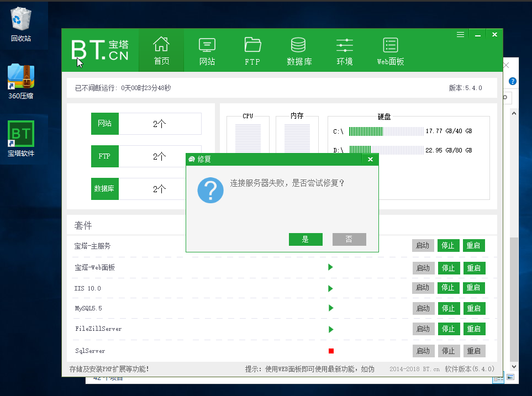Click the C:\ disk usage bar

[386, 131]
